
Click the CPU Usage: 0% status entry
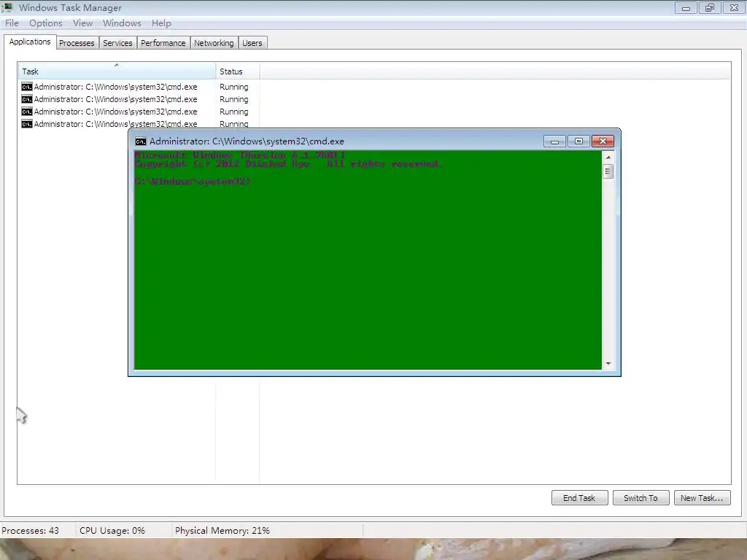112,531
